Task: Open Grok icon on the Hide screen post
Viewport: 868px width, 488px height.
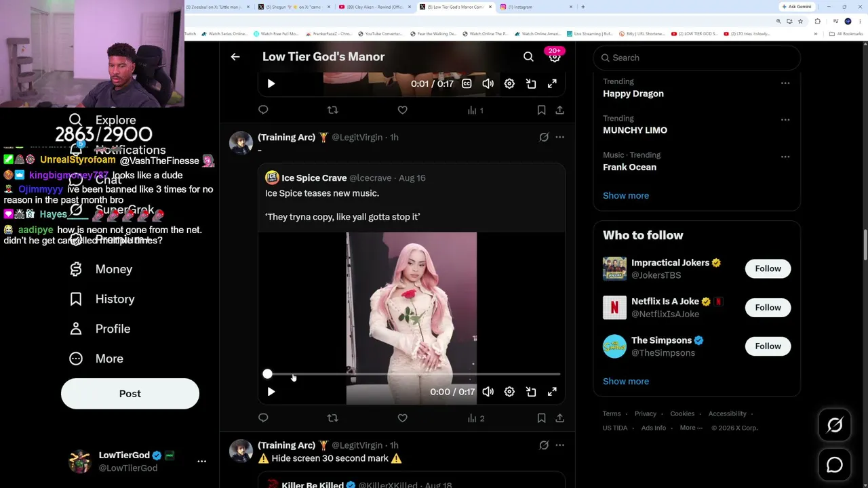Action: tap(544, 445)
